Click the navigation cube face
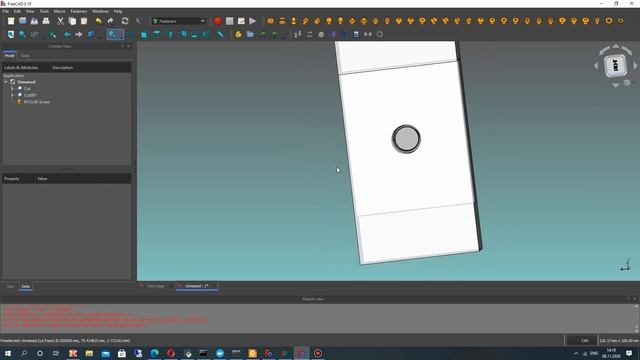 [616, 65]
